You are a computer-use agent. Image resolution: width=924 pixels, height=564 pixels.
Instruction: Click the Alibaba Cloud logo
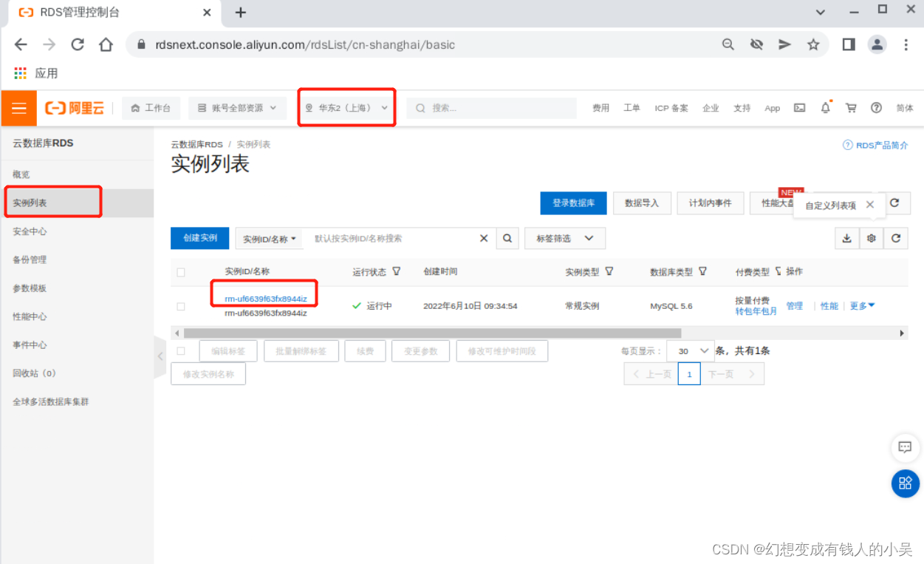click(x=75, y=107)
